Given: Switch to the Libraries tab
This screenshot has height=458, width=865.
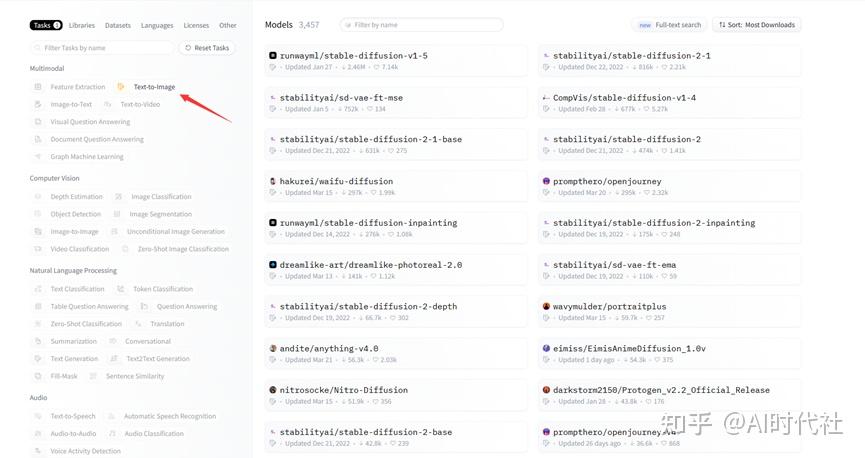Looking at the screenshot, I should (82, 25).
